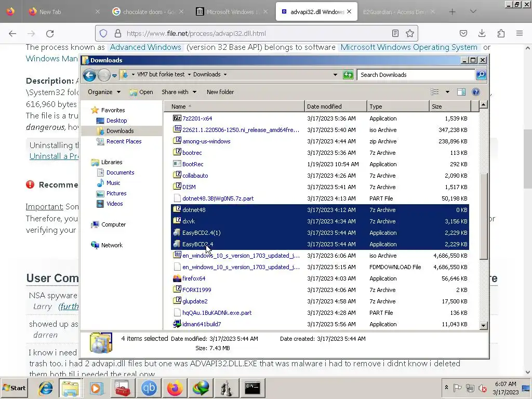
Task: Open Pictures library in sidebar
Action: [x=116, y=193]
